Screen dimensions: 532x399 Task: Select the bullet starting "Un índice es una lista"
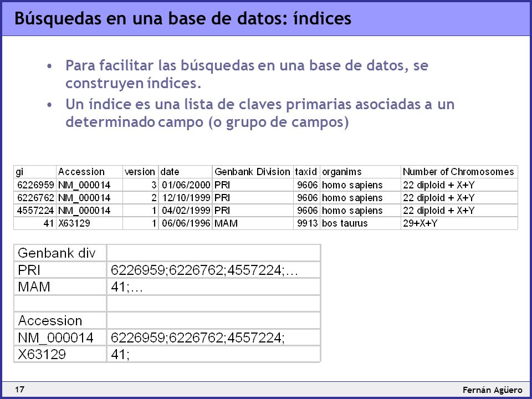click(260, 113)
